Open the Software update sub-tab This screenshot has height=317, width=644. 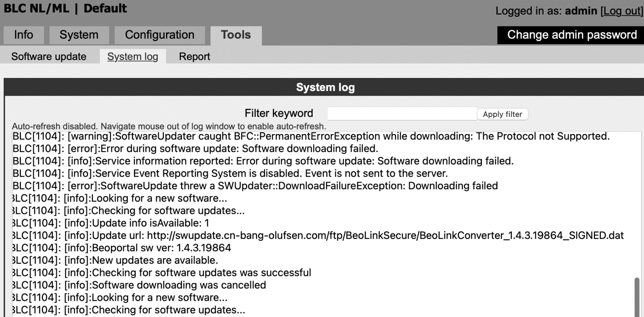[49, 57]
